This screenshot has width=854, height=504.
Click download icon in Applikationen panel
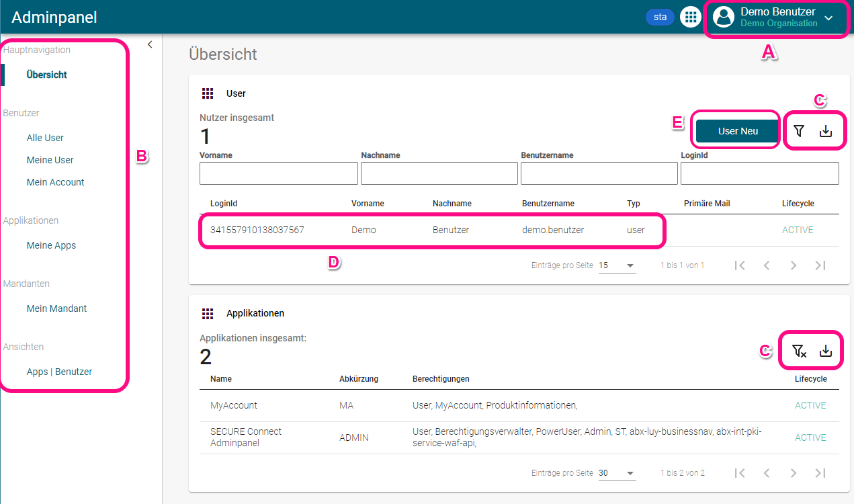(826, 351)
